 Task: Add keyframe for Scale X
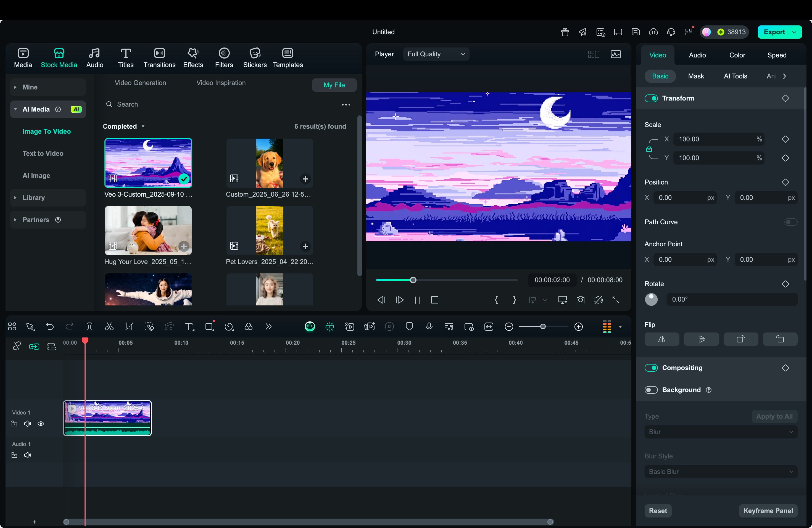785,139
